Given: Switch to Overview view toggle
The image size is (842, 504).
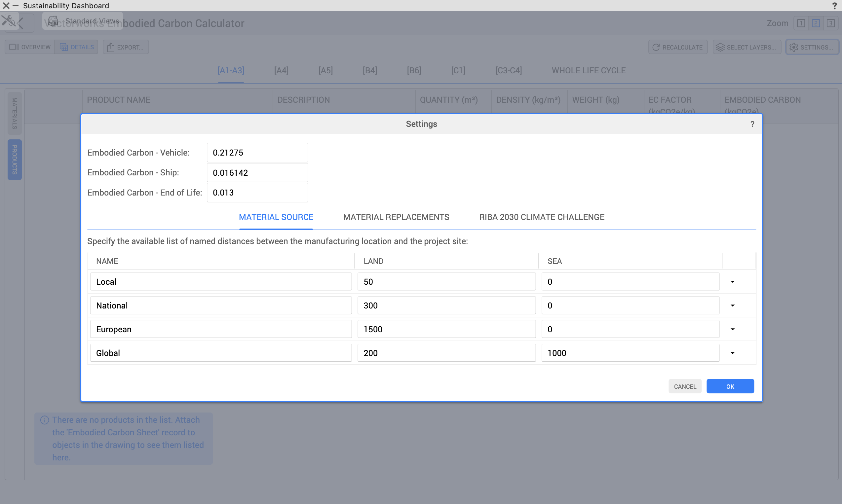Looking at the screenshot, I should pyautogui.click(x=30, y=47).
